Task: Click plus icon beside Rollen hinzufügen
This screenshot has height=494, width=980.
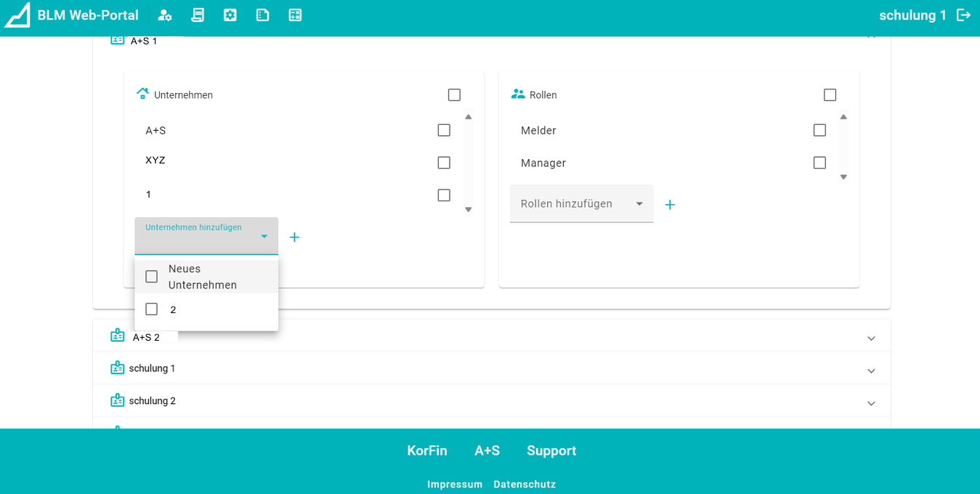Action: 670,205
